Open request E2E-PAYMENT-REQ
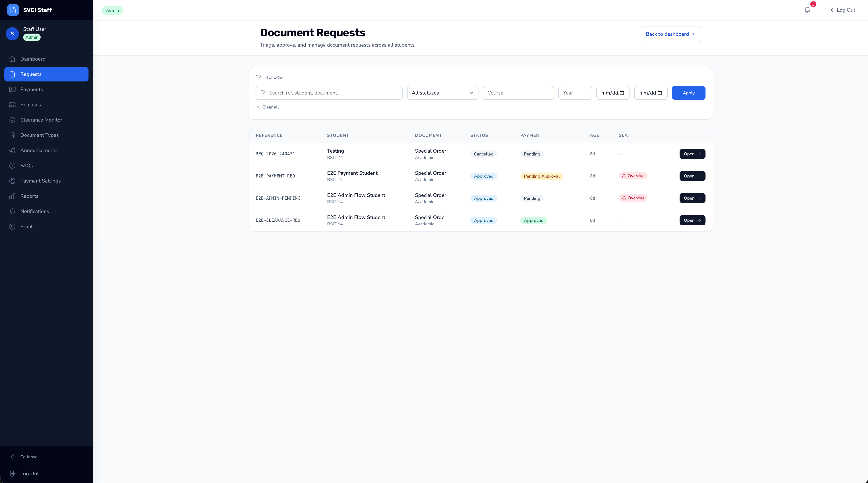868x483 pixels. pyautogui.click(x=692, y=176)
